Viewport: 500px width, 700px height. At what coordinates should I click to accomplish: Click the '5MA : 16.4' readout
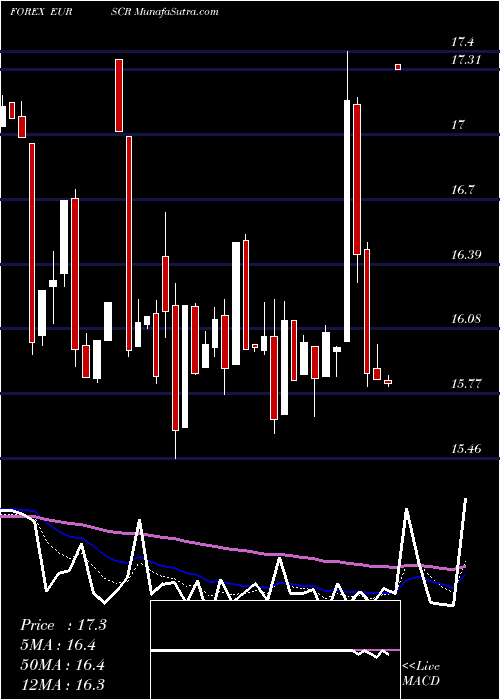coord(58,645)
